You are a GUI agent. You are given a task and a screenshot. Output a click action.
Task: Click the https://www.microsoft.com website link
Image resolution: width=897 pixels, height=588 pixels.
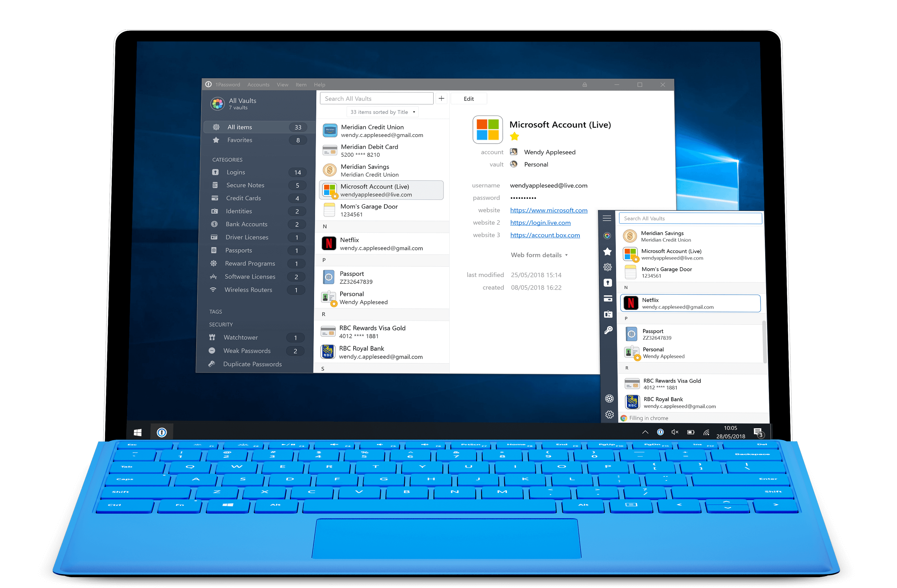547,210
